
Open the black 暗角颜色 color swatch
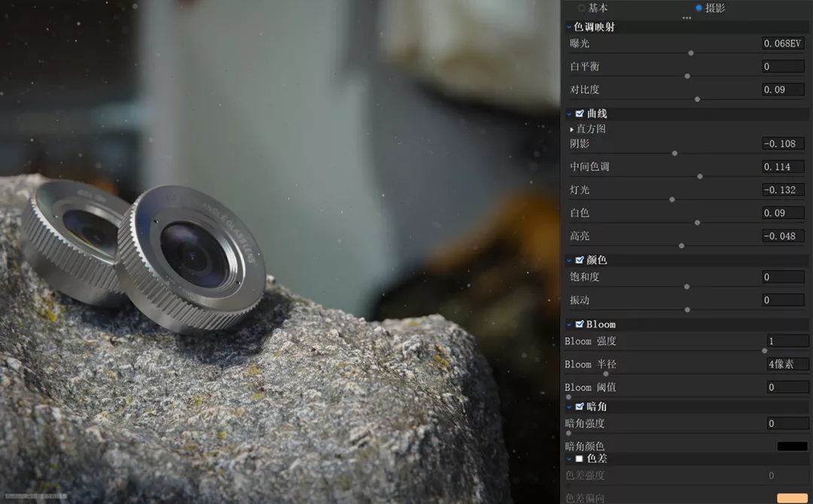click(792, 446)
